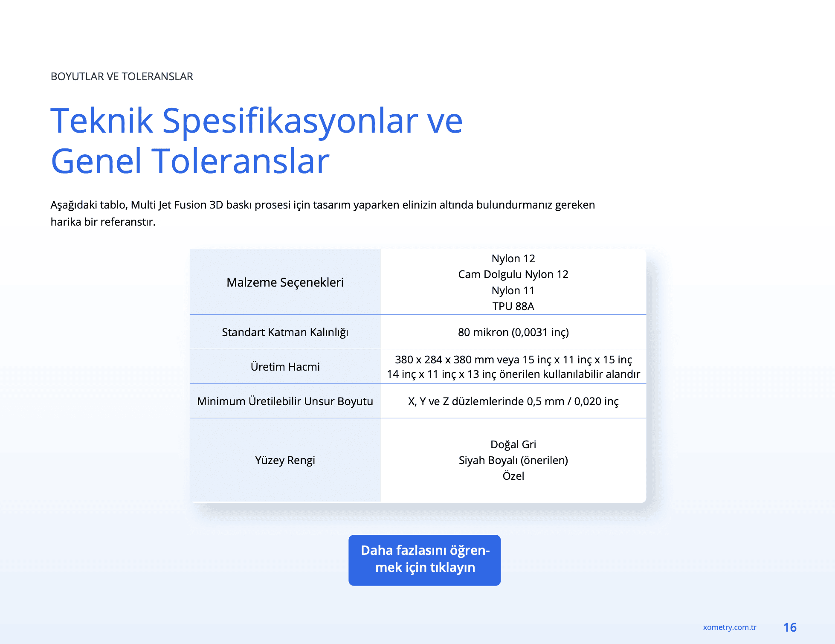
Task: Click the 'BOYUTLAR VE TOLERANSLAR' section label
Action: tap(122, 76)
